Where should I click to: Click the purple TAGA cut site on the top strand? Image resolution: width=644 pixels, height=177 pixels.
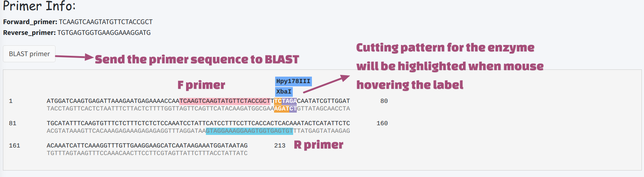pos(289,101)
